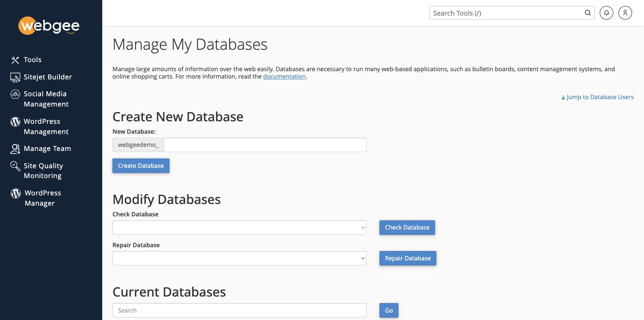Click the Manage Team people icon
The image size is (644, 320).
[x=15, y=149]
